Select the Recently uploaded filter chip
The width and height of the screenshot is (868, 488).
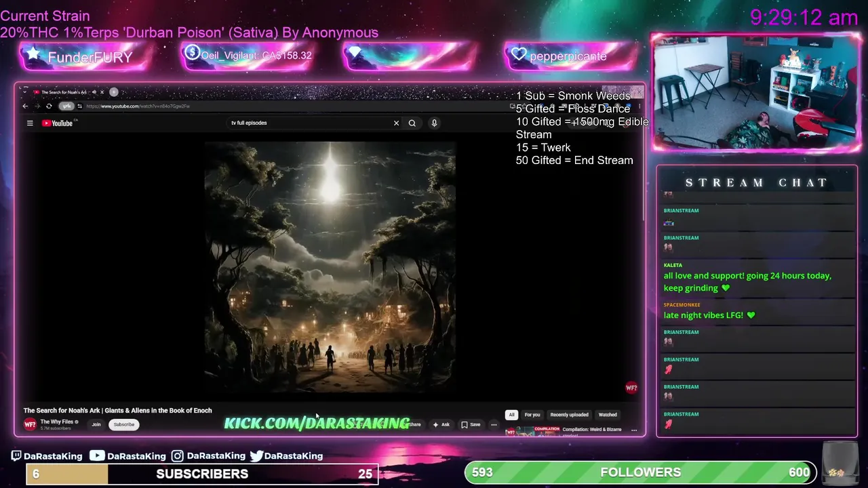point(569,415)
